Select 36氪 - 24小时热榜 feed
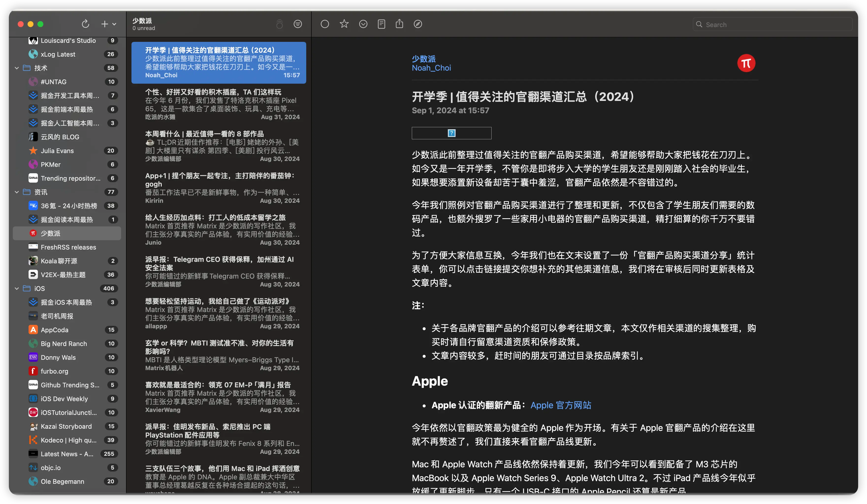 coord(67,206)
